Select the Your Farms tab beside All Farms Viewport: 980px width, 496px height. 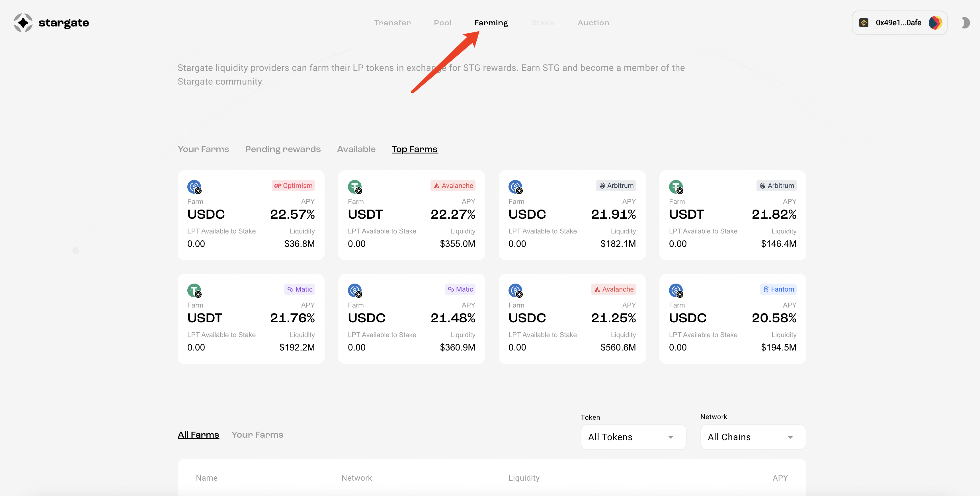(257, 435)
